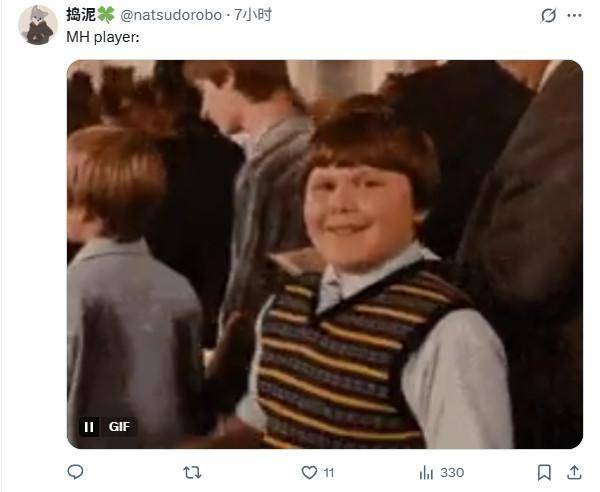Click the 330 views count
The height and width of the screenshot is (492, 600).
[x=452, y=473]
